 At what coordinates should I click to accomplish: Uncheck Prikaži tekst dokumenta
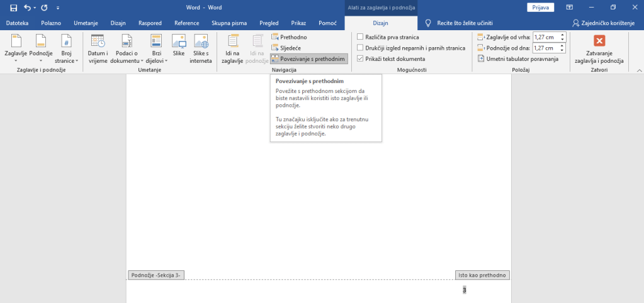(x=359, y=58)
